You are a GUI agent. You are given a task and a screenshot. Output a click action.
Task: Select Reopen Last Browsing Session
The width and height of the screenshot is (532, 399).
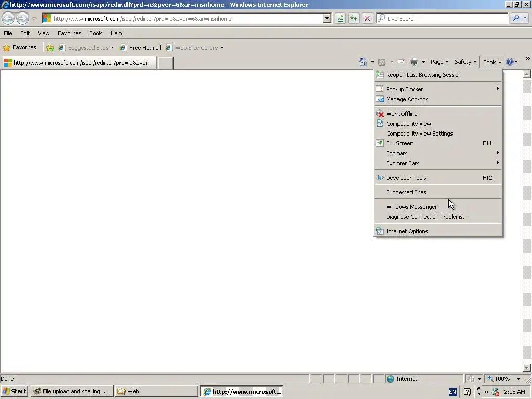438,75
